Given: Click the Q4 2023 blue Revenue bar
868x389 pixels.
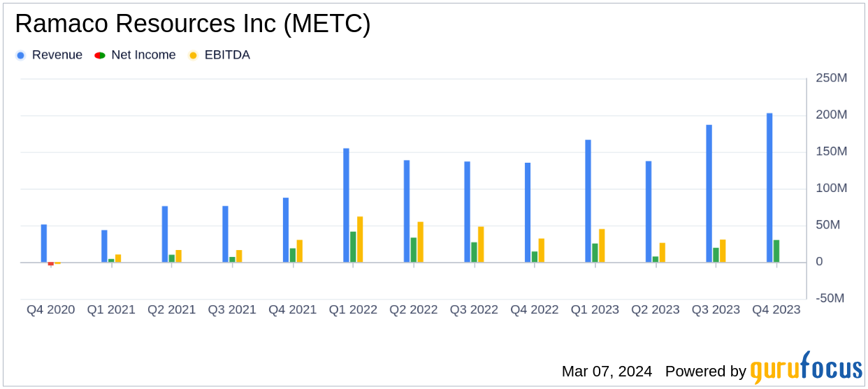Looking at the screenshot, I should point(769,188).
